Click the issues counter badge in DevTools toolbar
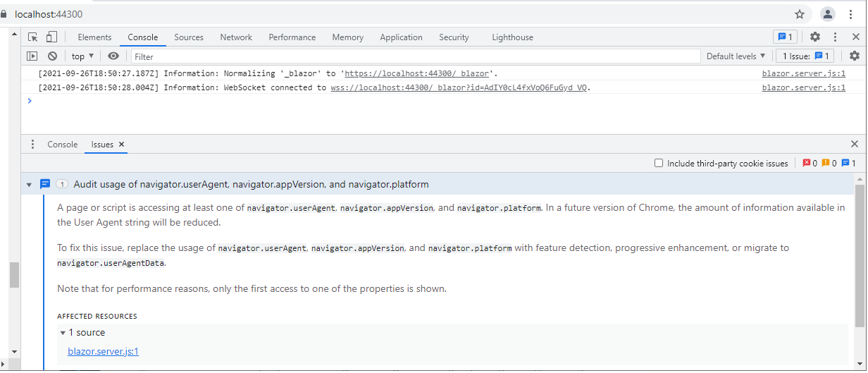Screen dimensions: 868x373 click(x=784, y=37)
